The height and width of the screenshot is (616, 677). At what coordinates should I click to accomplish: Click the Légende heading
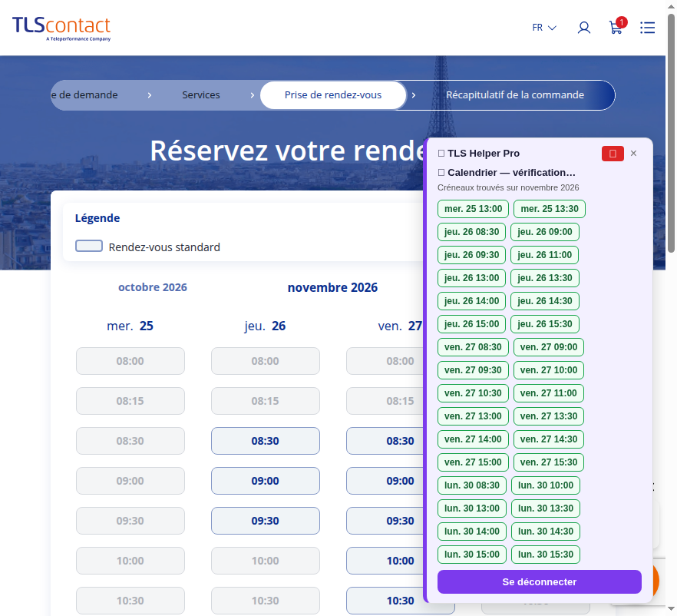[x=97, y=218]
